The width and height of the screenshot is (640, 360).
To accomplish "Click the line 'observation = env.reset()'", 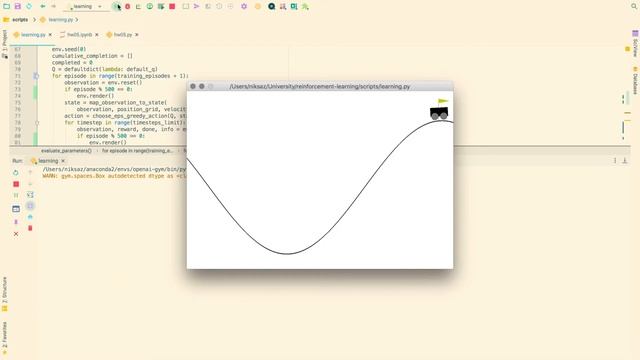I will 103,82.
